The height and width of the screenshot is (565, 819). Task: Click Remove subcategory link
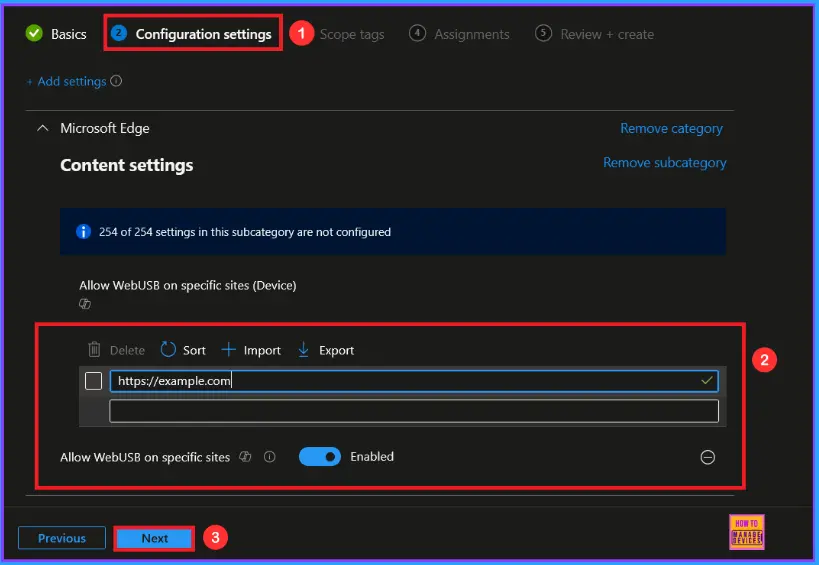coord(664,163)
